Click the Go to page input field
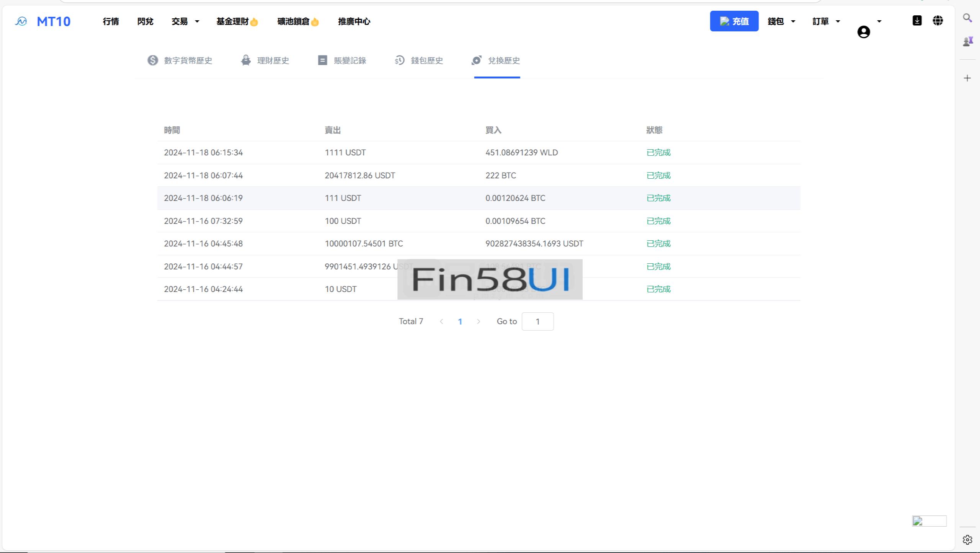 pos(537,321)
